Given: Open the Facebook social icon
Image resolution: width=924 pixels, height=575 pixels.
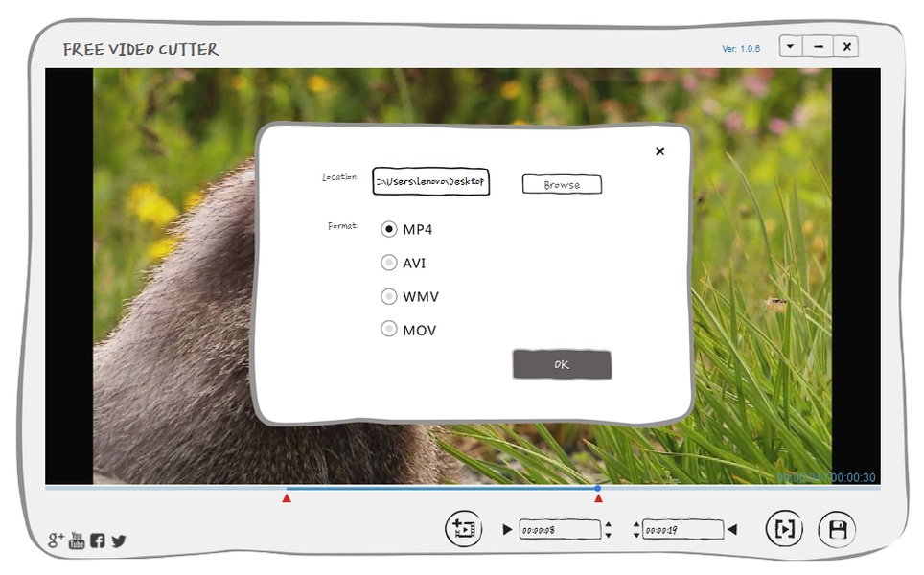Looking at the screenshot, I should 98,540.
